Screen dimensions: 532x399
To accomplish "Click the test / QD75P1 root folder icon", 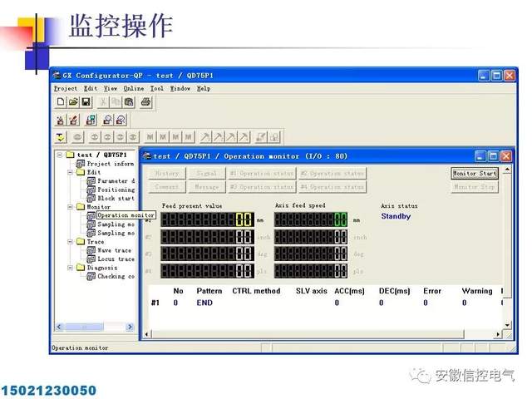I will pos(70,155).
